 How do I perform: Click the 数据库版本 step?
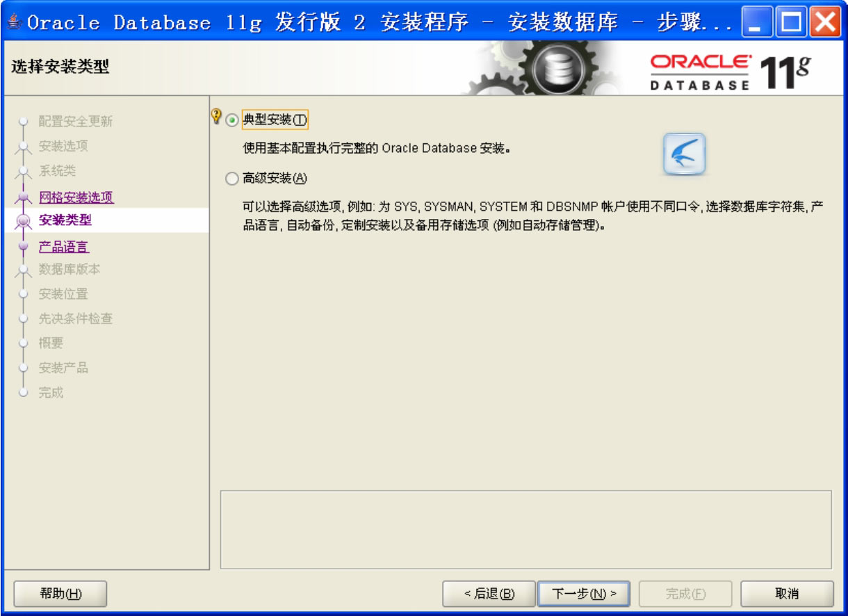pos(70,269)
